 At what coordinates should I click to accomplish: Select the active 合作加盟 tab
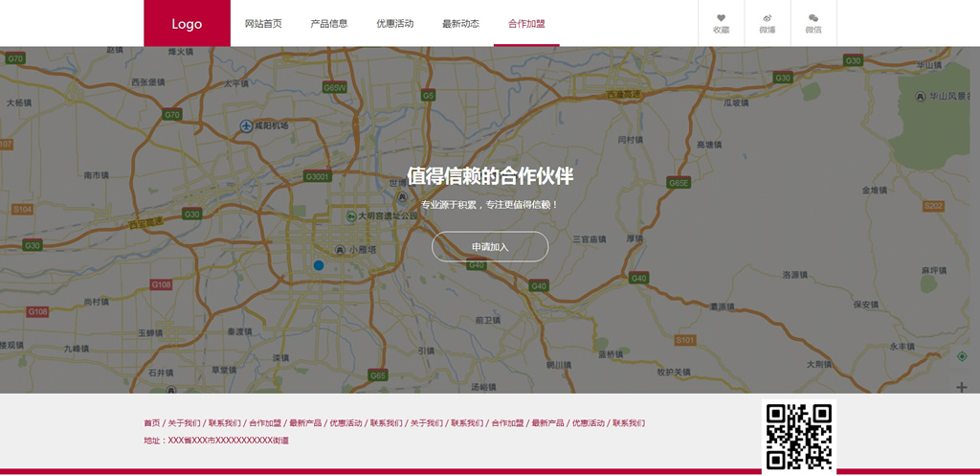pyautogui.click(x=526, y=24)
